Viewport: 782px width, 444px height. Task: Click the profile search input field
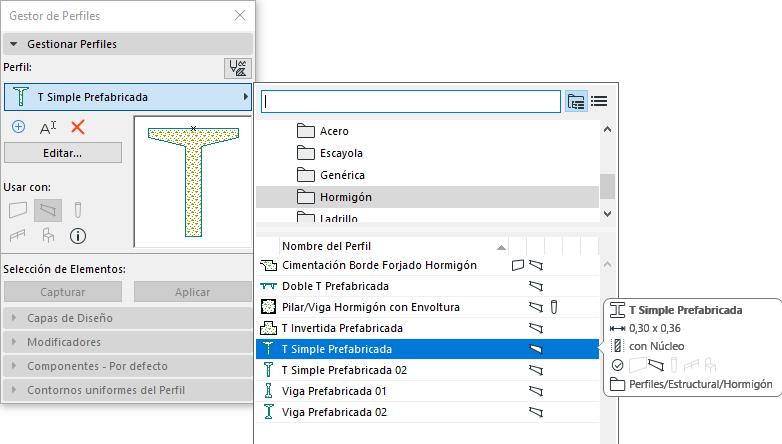(x=411, y=102)
